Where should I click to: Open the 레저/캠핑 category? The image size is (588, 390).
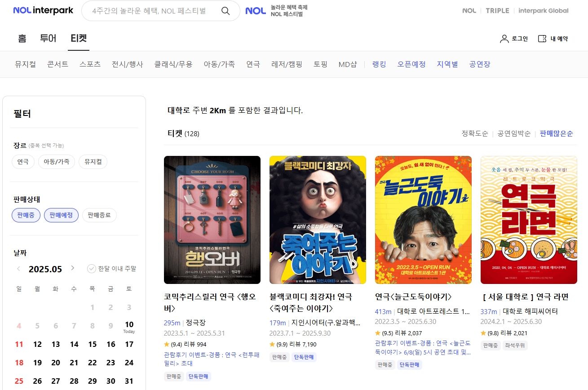click(287, 64)
